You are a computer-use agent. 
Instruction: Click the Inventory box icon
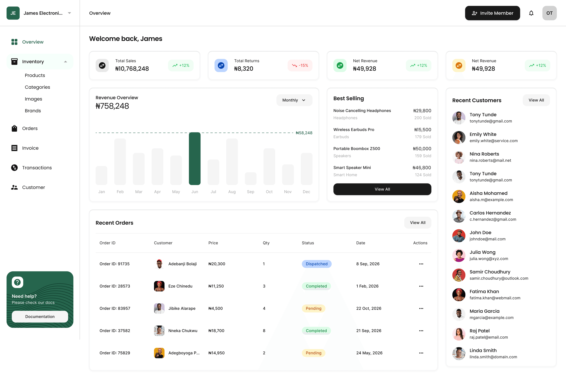(14, 61)
